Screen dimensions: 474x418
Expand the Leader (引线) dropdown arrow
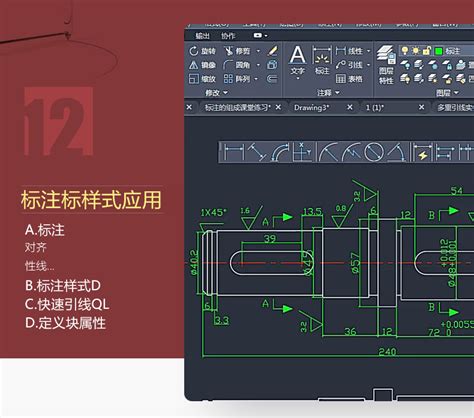click(x=369, y=65)
